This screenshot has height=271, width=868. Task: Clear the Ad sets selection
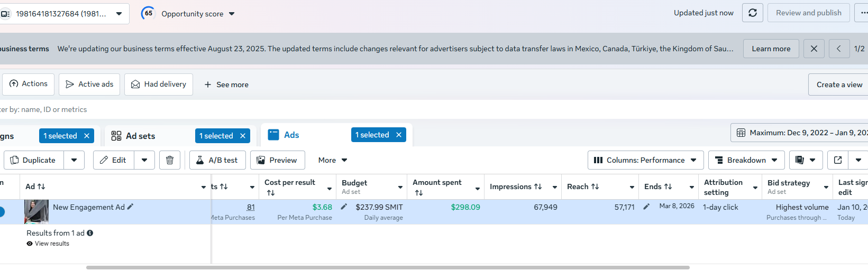[x=243, y=136]
